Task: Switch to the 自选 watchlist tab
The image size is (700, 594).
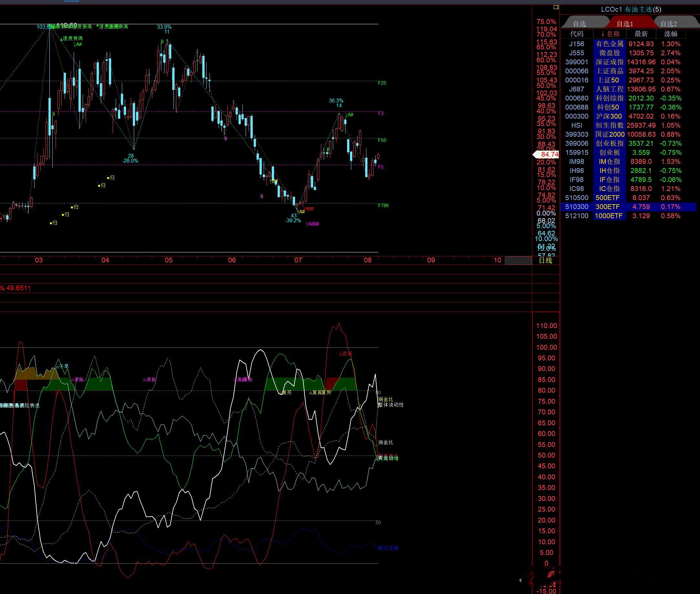Action: click(579, 24)
